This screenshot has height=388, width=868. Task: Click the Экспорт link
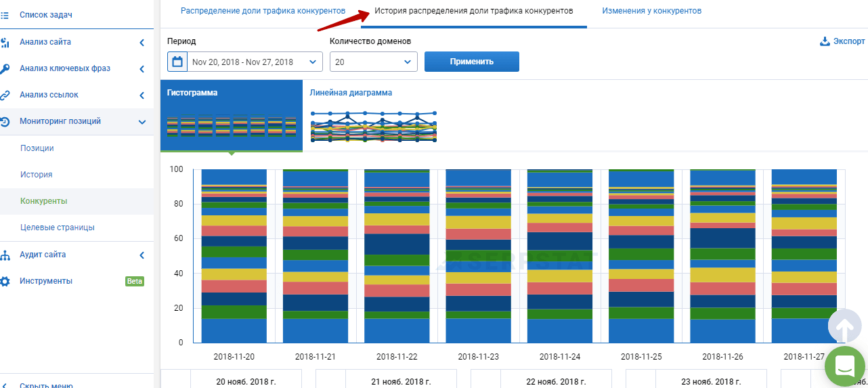click(842, 41)
